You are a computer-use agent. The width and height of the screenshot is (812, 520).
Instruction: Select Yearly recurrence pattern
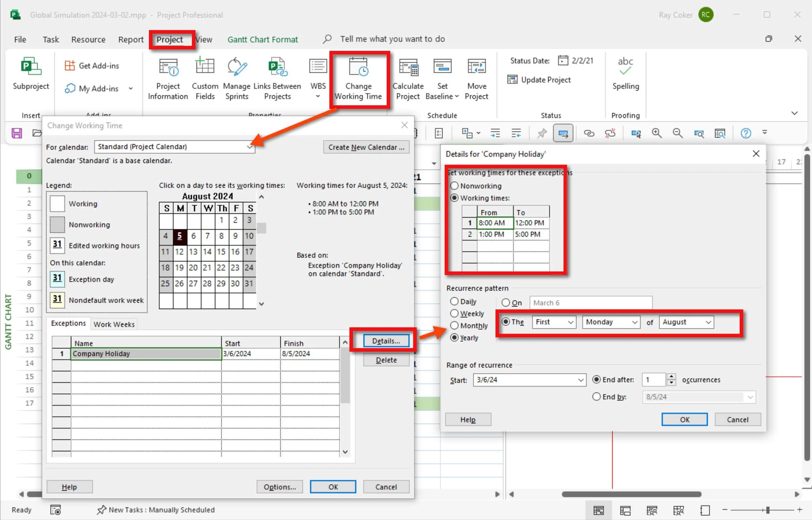[454, 337]
